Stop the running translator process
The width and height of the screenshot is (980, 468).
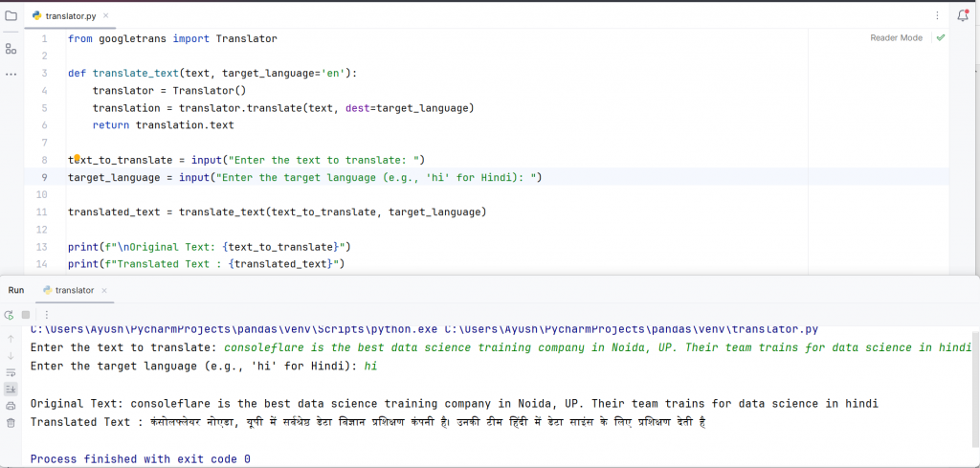[x=26, y=315]
